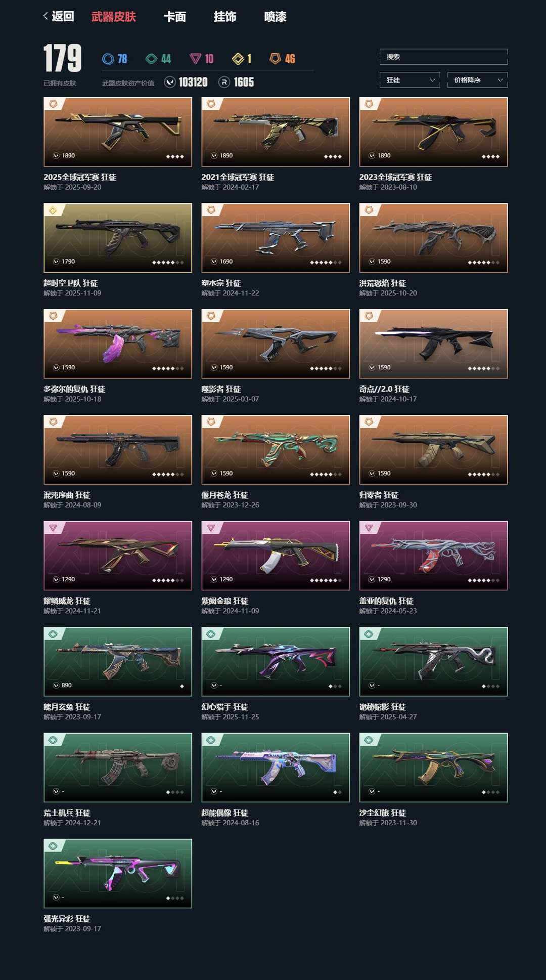Select the green Deluxe-tier icon with 44
Viewport: 546px width, 980px height.
coord(151,59)
